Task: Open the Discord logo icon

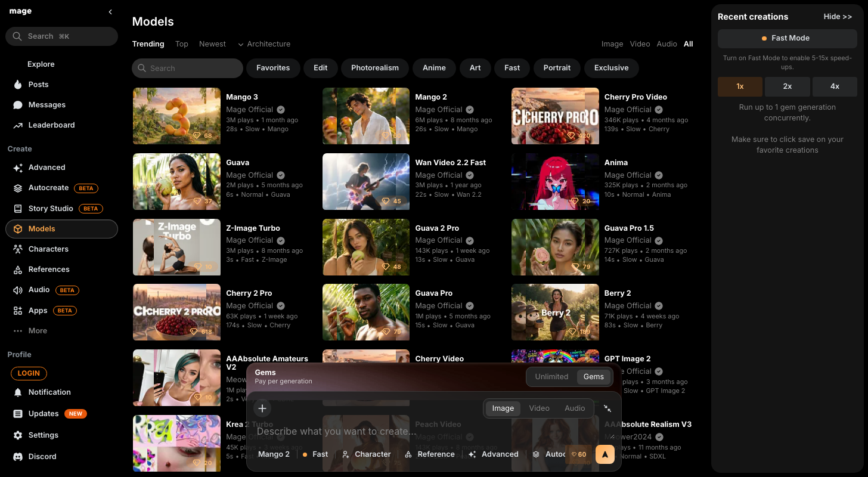Action: pos(18,457)
